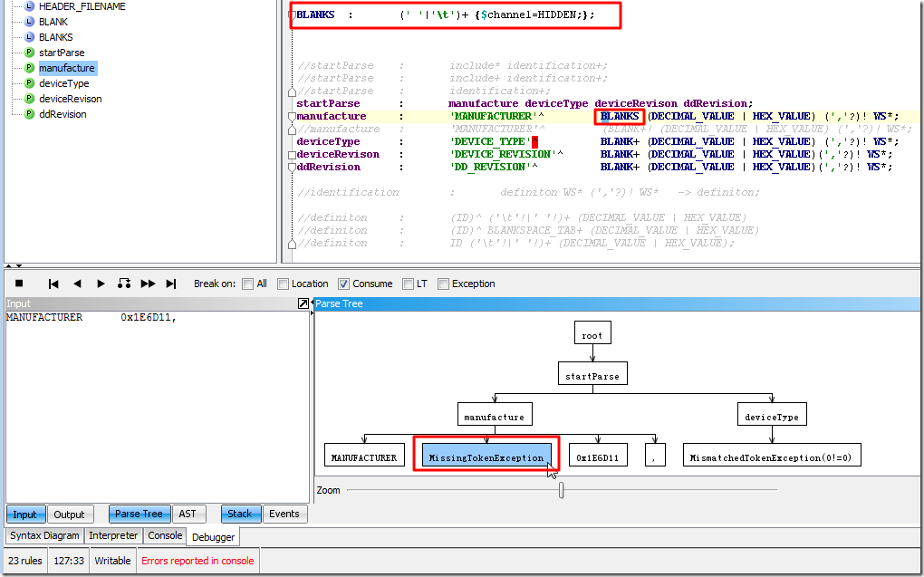The width and height of the screenshot is (924, 577).
Task: Click the root node in parse tree
Action: tap(592, 332)
